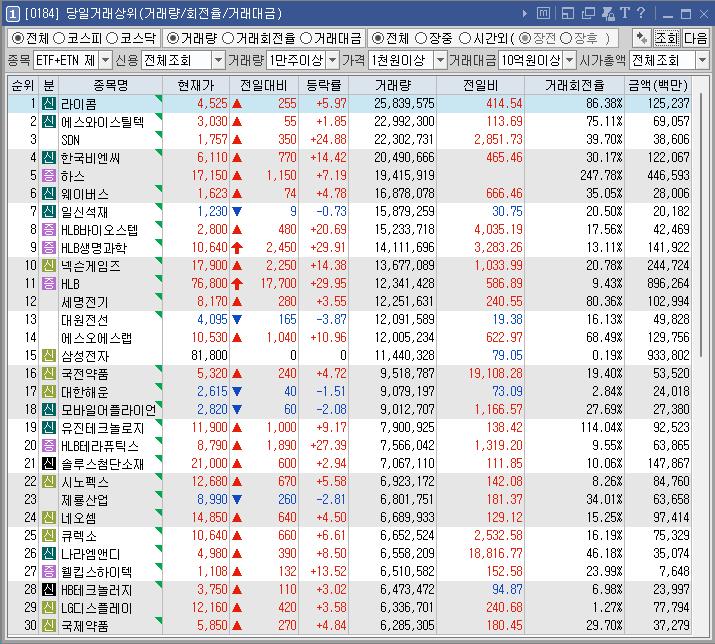This screenshot has width=715, height=644.
Task: Click the tool icon left of 조회
Action: 641,38
